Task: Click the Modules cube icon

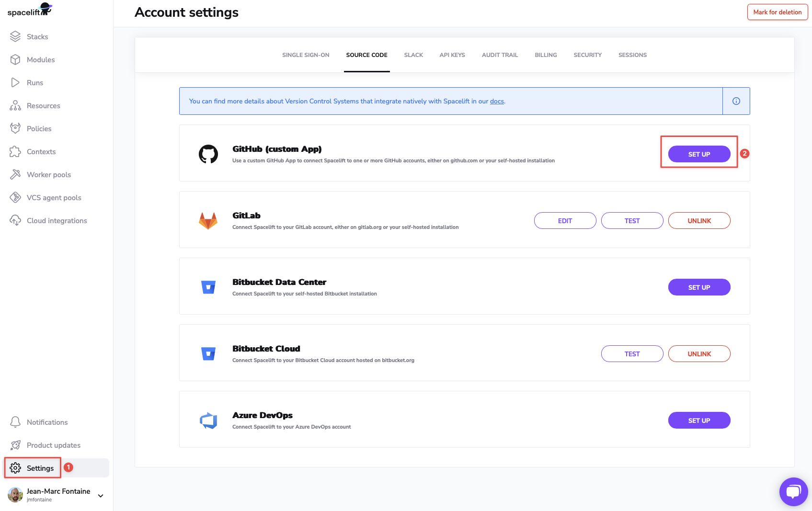Action: [x=15, y=59]
